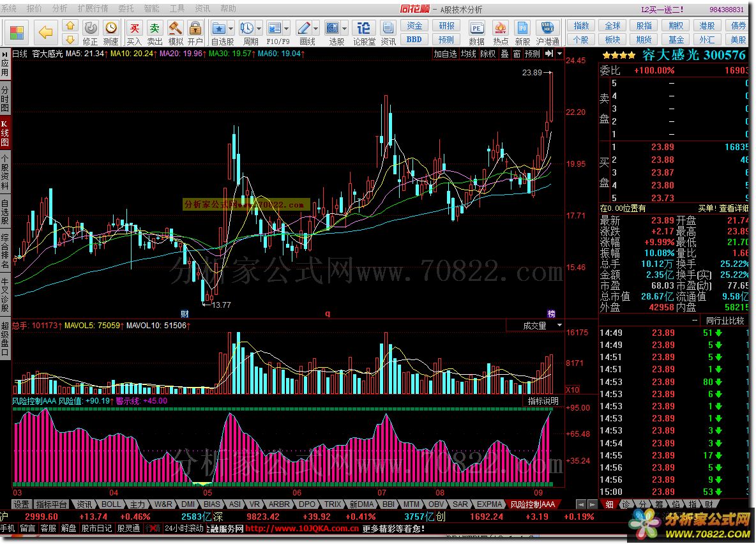Click the 榜 marker below the chart
Screen dimensions: 756x544
[552, 314]
